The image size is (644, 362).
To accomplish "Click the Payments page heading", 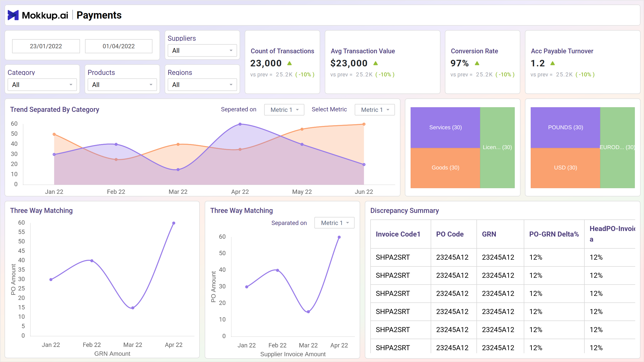I will 99,15.
